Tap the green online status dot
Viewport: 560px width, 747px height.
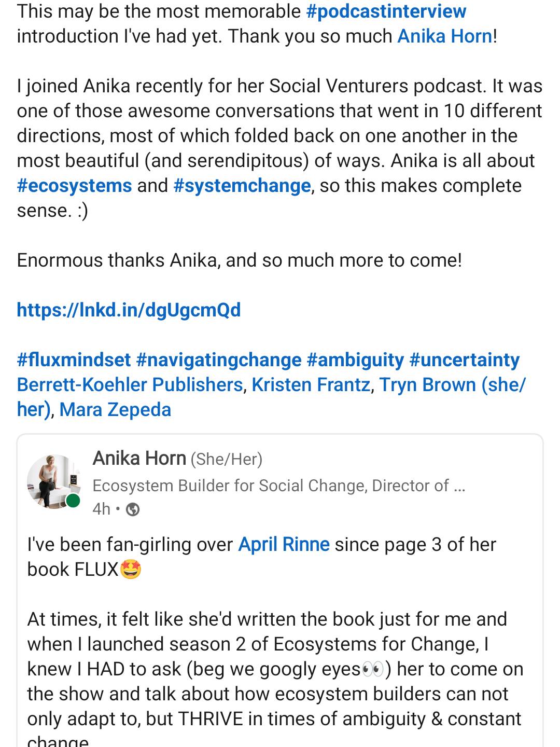(73, 501)
